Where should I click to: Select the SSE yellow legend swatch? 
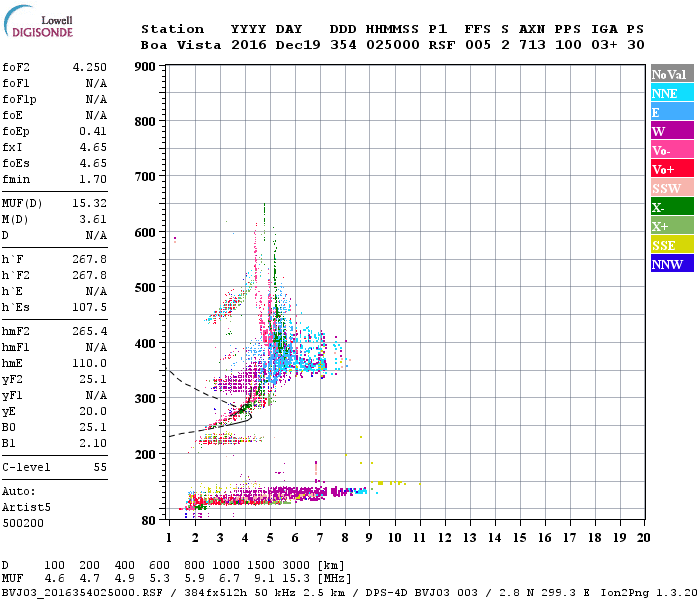coord(672,245)
